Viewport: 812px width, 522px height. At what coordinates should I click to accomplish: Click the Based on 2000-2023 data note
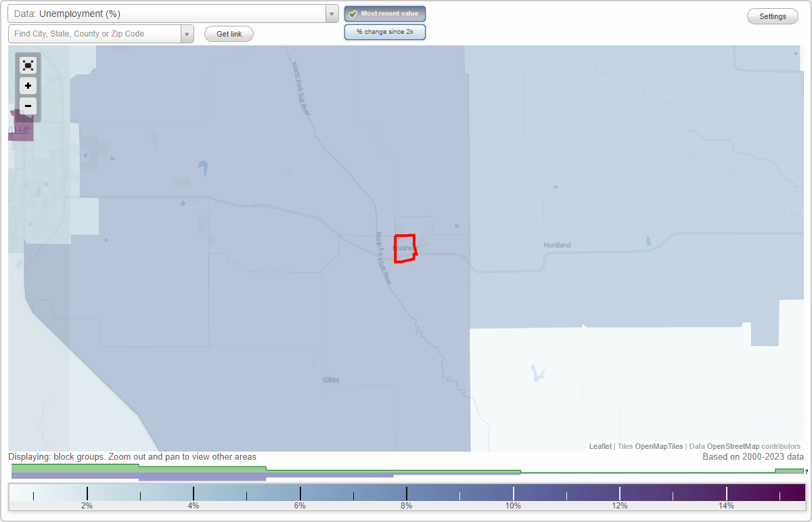(753, 457)
